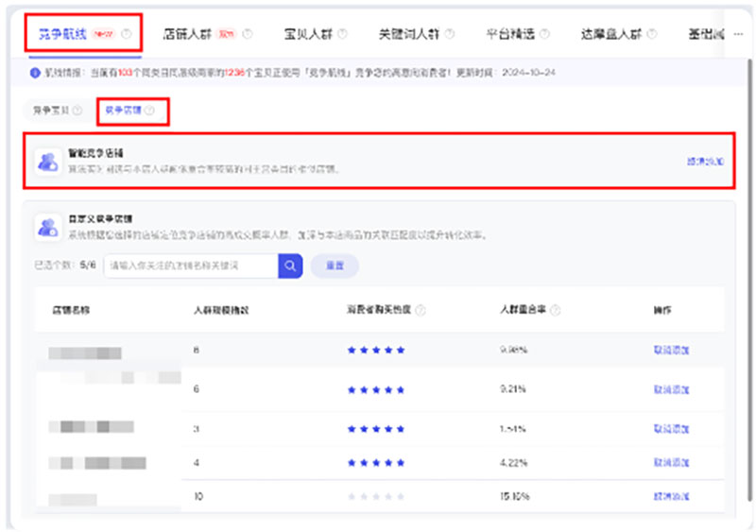Screen dimensions: 756x532
Task: Click help icon beside 消费者购买热度 header
Action: [x=421, y=310]
